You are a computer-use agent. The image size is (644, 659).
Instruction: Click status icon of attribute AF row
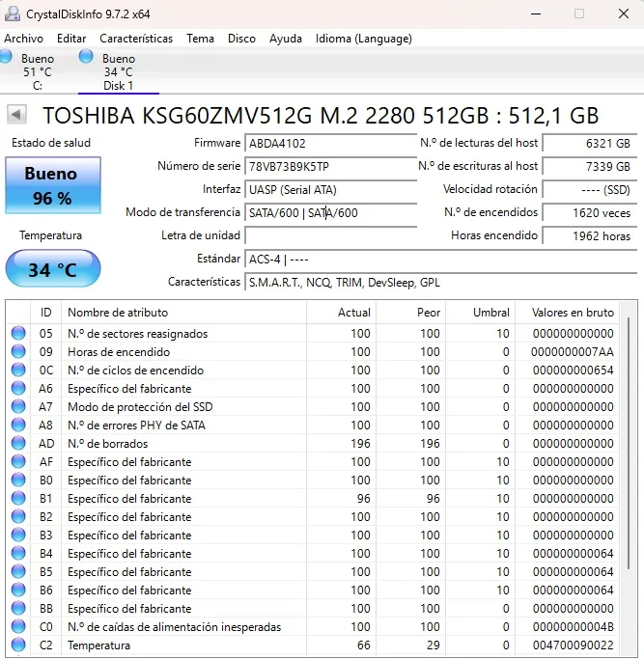coord(18,461)
